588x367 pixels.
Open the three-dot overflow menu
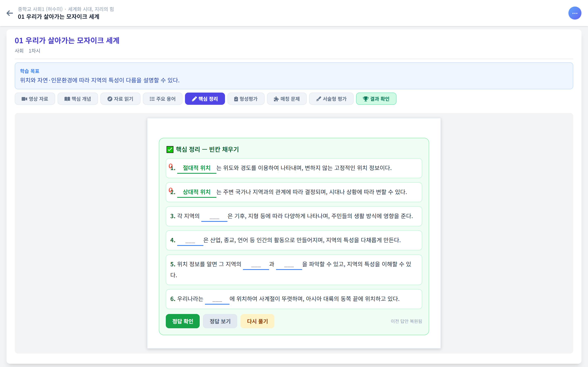tap(575, 13)
